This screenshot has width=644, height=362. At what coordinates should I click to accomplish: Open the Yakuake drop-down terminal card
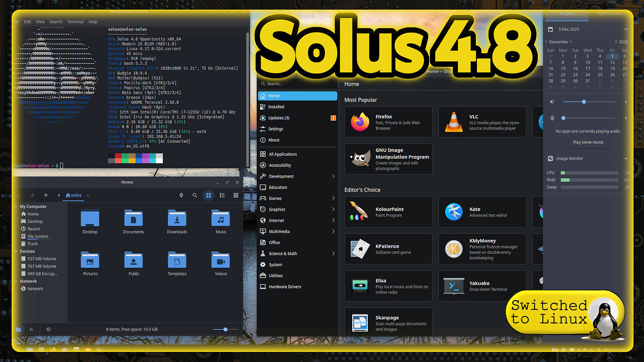pyautogui.click(x=482, y=286)
